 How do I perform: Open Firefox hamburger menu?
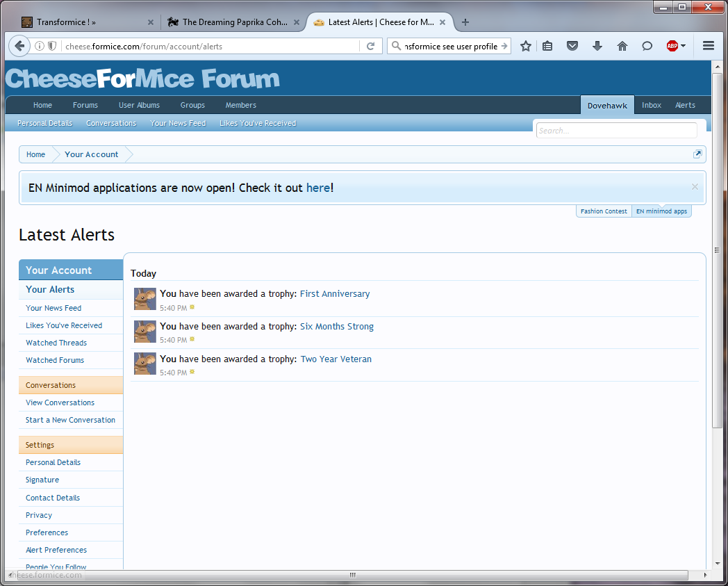[x=709, y=46]
